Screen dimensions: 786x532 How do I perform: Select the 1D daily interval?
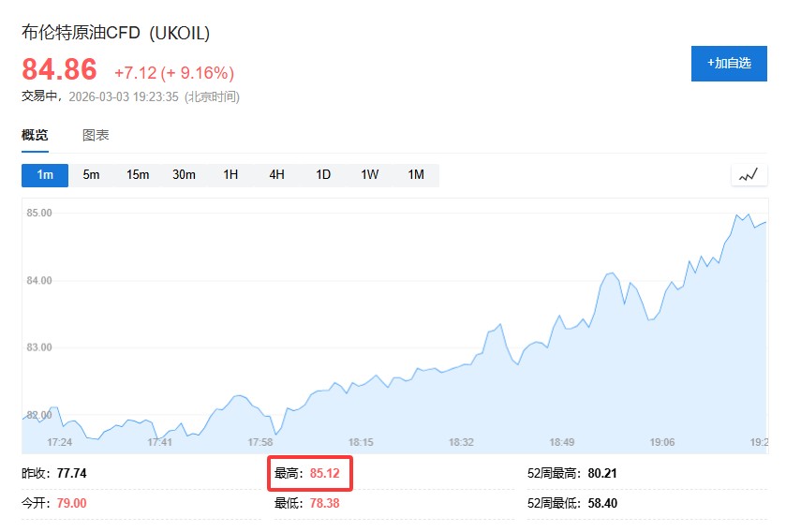(323, 175)
